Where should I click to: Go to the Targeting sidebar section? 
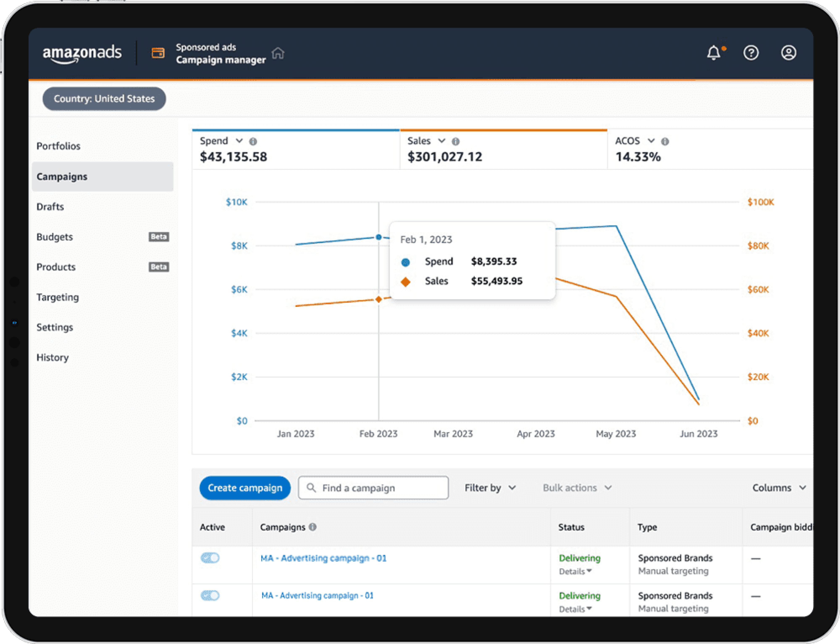(x=58, y=297)
